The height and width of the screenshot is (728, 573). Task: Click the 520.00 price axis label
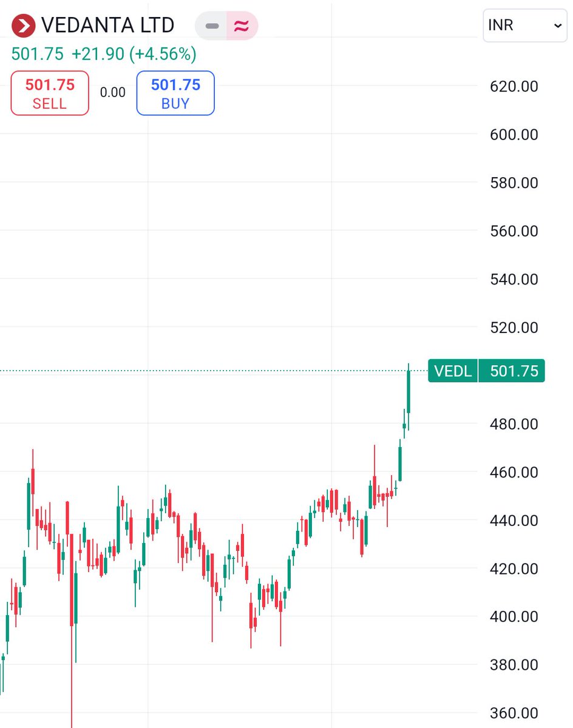(514, 328)
